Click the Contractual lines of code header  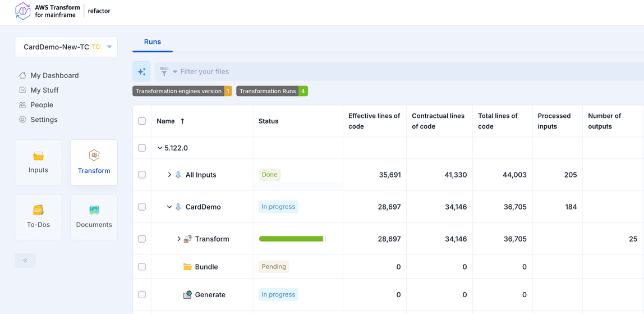[x=438, y=121]
